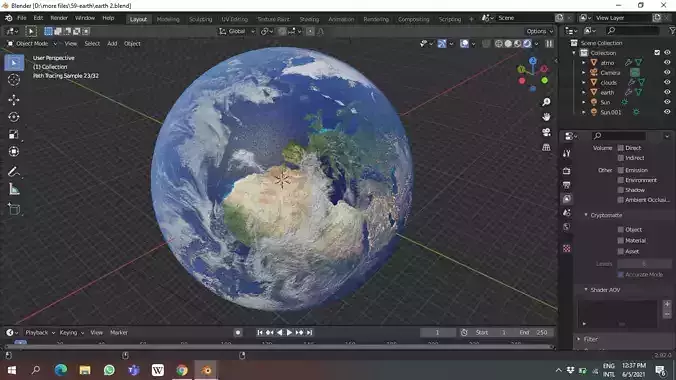Open the Render menu
The width and height of the screenshot is (676, 380).
pos(59,18)
